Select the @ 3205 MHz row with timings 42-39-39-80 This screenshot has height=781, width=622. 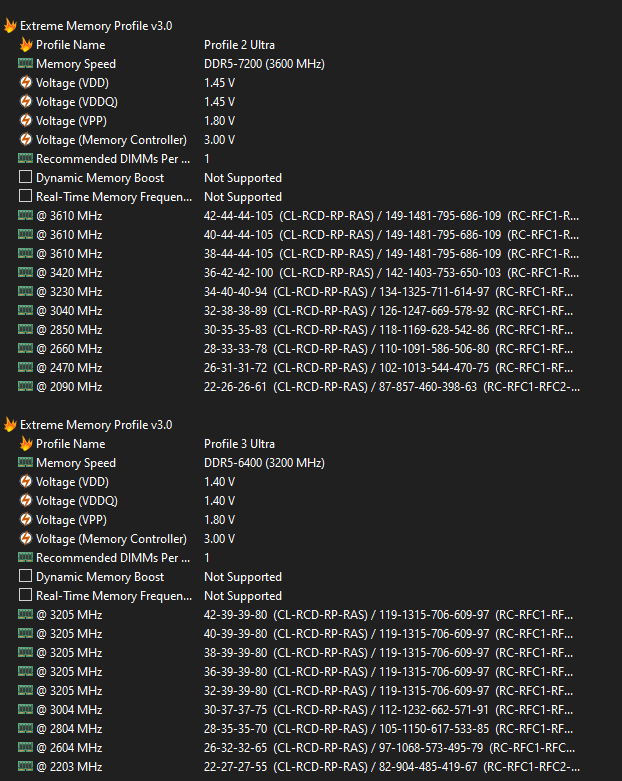pyautogui.click(x=296, y=615)
